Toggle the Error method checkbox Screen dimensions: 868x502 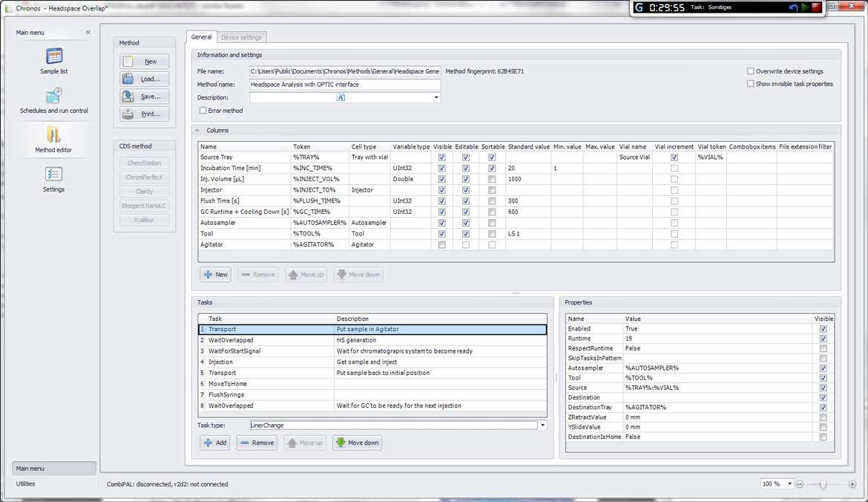(x=203, y=110)
